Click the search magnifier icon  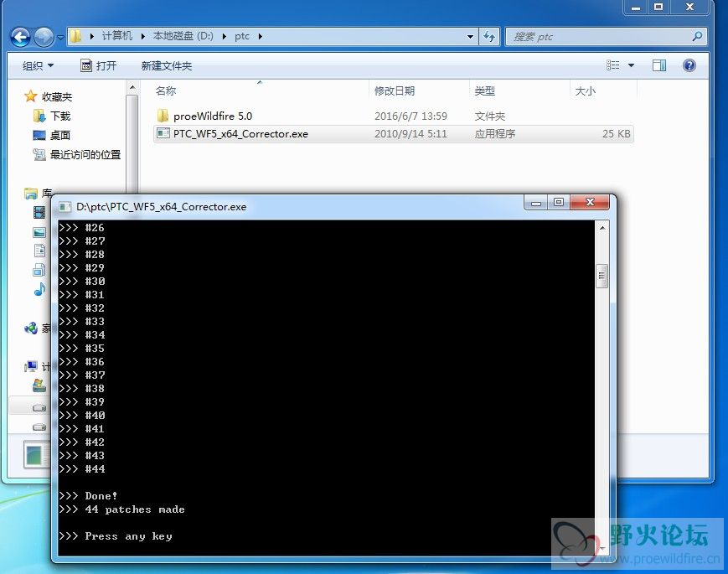(697, 36)
